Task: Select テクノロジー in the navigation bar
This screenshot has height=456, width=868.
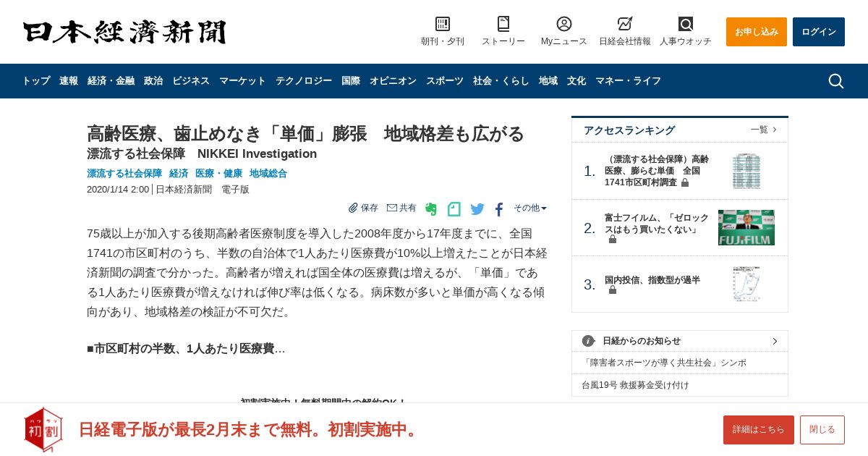Action: tap(304, 81)
